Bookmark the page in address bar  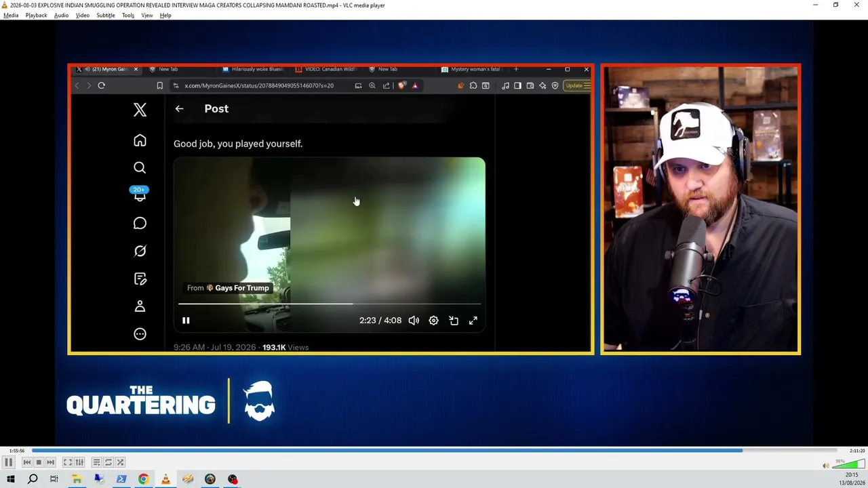click(159, 85)
